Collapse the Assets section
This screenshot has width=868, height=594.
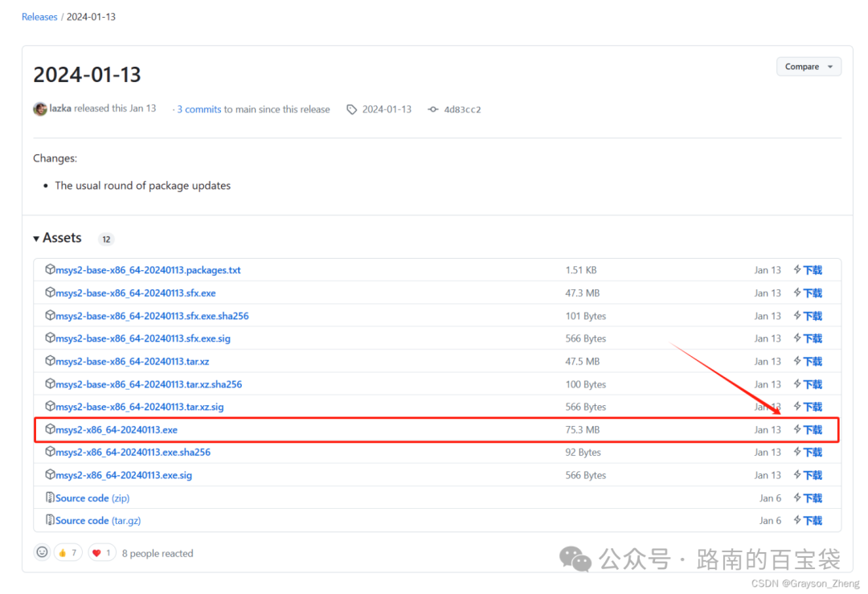(58, 238)
